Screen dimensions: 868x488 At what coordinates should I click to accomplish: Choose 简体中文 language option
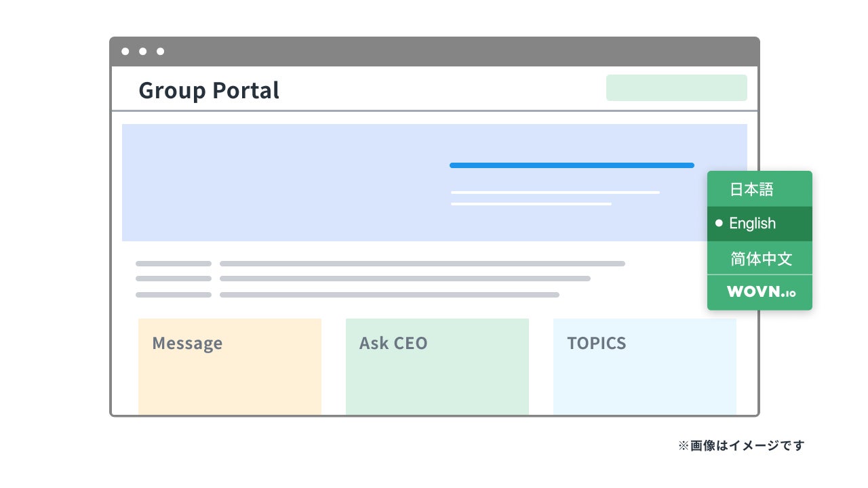[x=761, y=259]
